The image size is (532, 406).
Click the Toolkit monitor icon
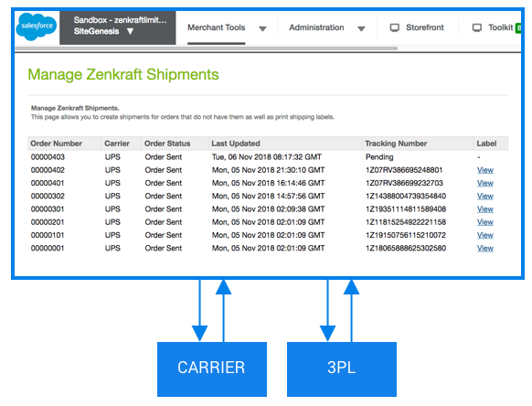coord(476,27)
